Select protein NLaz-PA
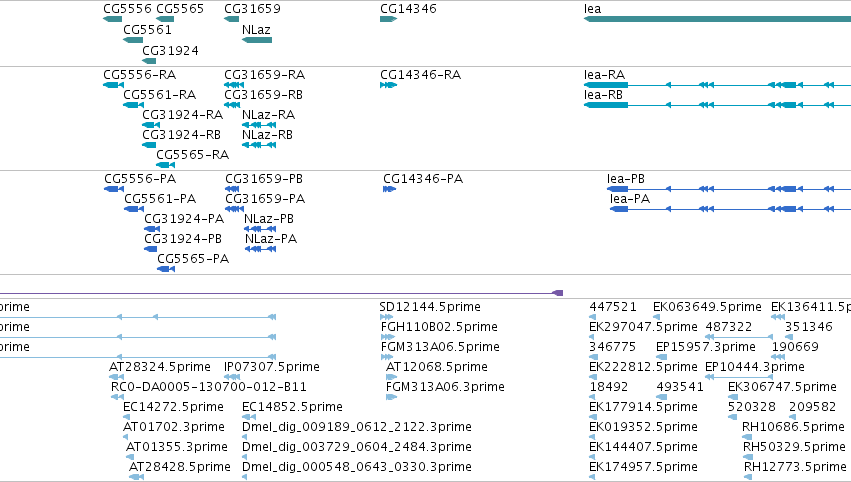 (x=271, y=239)
